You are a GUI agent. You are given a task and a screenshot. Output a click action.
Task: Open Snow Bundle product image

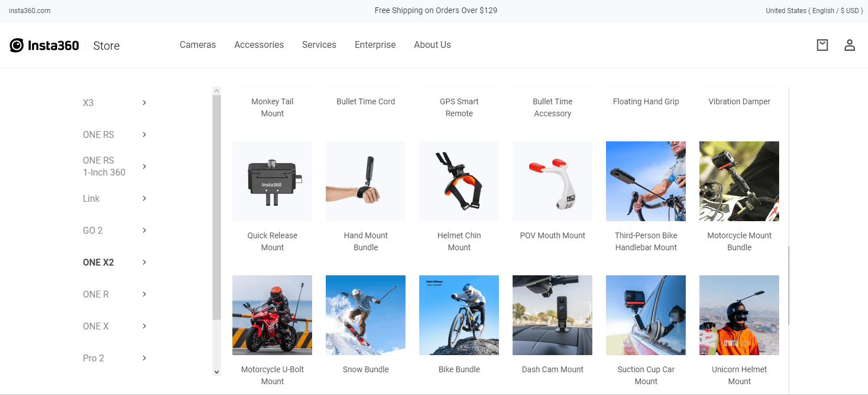[x=366, y=315]
